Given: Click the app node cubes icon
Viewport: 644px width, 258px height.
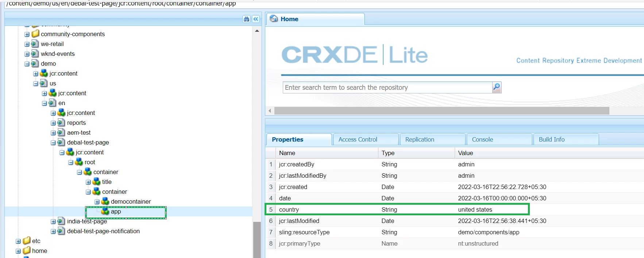Looking at the screenshot, I should 105,211.
